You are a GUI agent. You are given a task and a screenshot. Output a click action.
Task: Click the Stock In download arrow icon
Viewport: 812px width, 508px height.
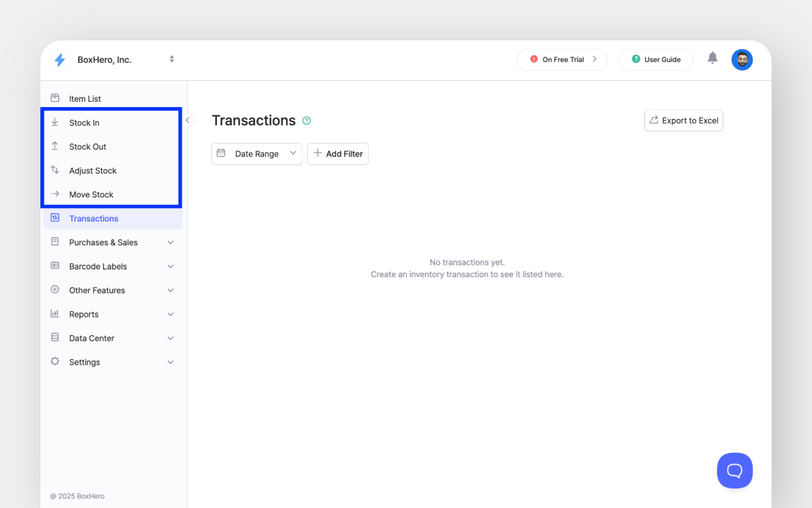[55, 123]
